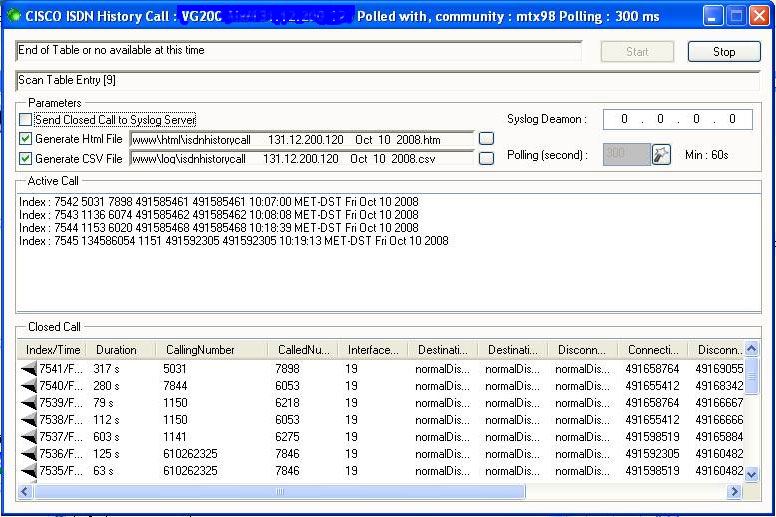Click the Syslog Deamon IP address field
Screen dimensions: 776x517
(678, 119)
